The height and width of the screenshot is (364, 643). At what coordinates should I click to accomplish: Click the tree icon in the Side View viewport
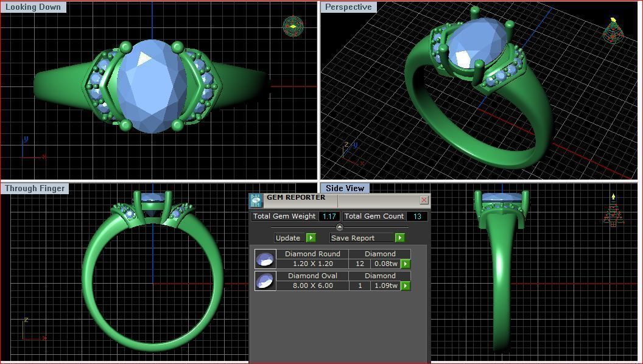(x=613, y=210)
